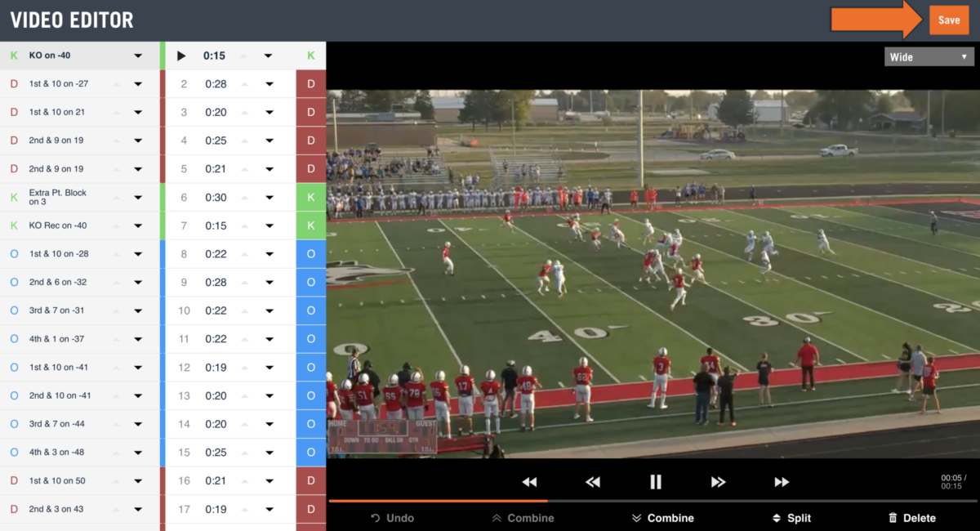
Task: Open dropdown for the 2nd & 3 on 43 play
Action: click(139, 508)
